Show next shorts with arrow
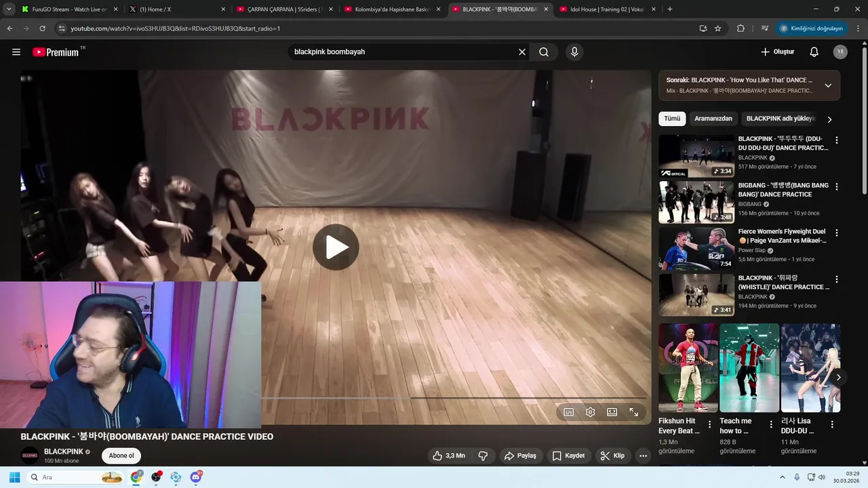Image resolution: width=868 pixels, height=488 pixels. [838, 378]
